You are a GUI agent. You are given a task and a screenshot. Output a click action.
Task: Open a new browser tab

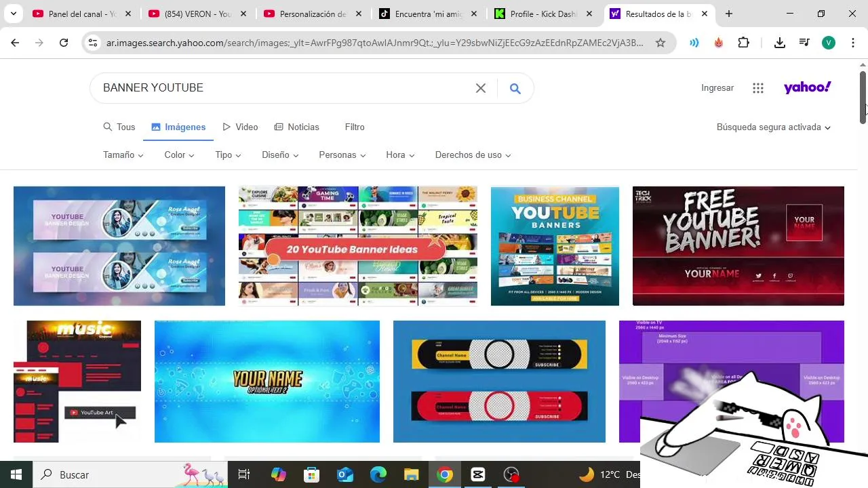click(729, 14)
